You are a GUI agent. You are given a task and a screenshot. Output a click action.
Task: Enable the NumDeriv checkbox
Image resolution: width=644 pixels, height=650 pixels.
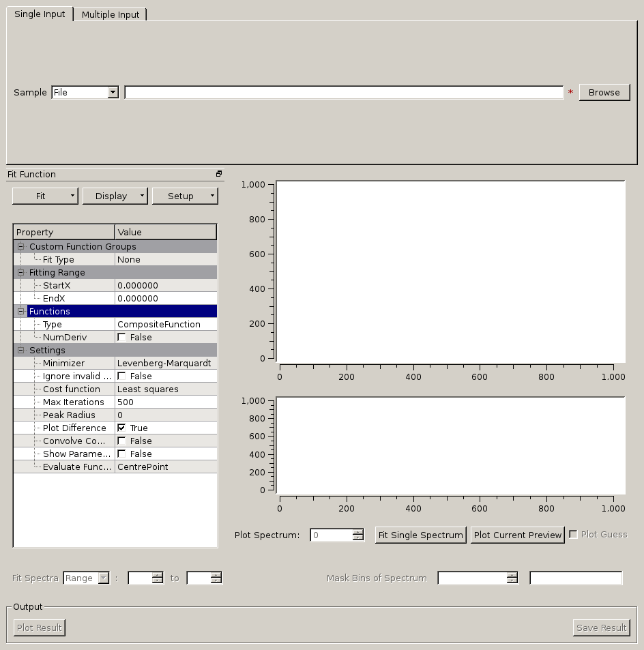pyautogui.click(x=121, y=338)
